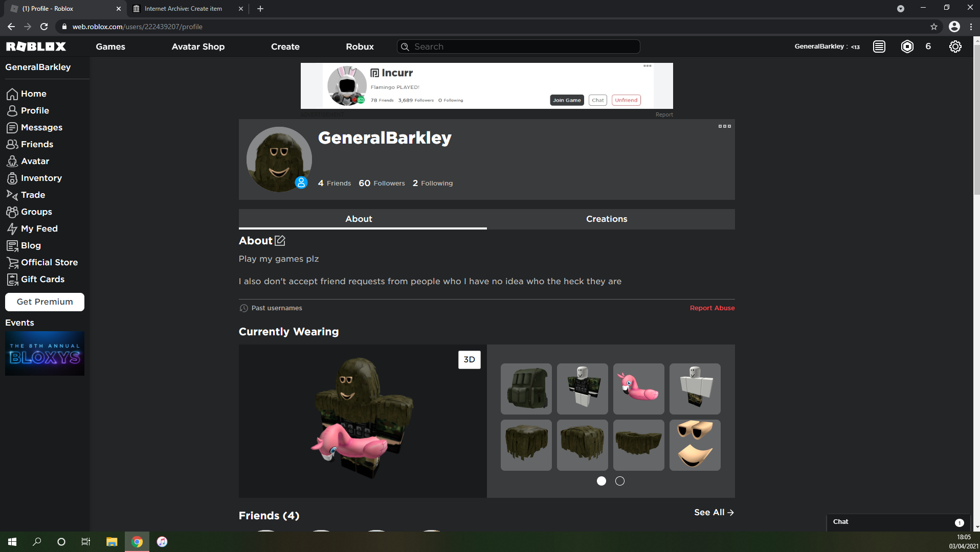
Task: Open Profile in the sidebar
Action: [x=28, y=110]
